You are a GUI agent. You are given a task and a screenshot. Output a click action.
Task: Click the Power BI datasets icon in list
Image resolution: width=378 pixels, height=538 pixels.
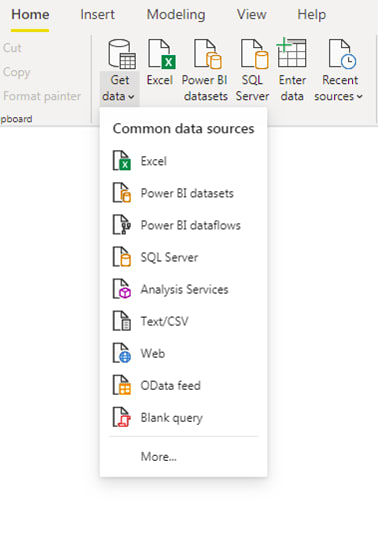tap(122, 192)
